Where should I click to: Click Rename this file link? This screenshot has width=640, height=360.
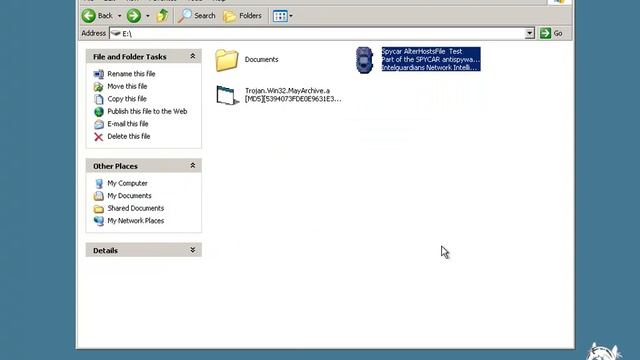click(x=131, y=74)
